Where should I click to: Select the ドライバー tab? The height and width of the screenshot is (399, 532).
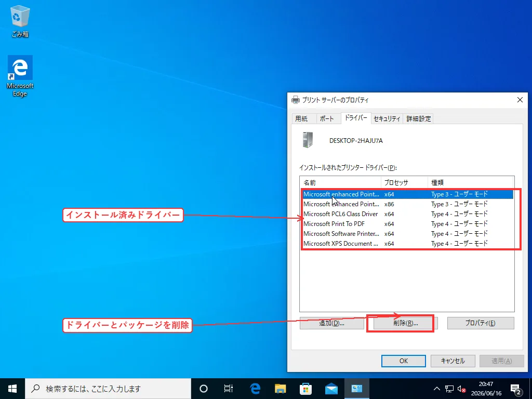pyautogui.click(x=356, y=118)
